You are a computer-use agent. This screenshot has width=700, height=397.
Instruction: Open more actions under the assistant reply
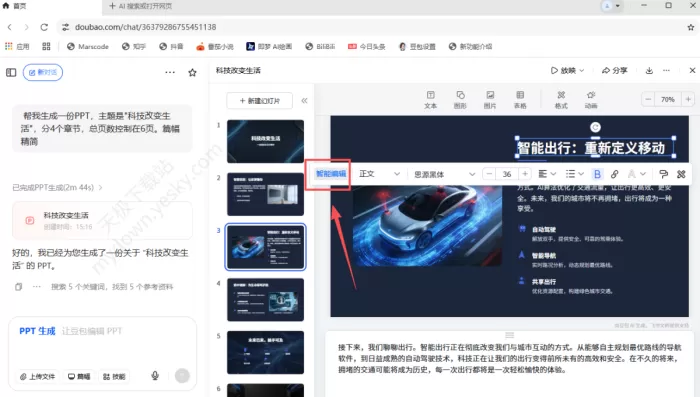(37, 287)
